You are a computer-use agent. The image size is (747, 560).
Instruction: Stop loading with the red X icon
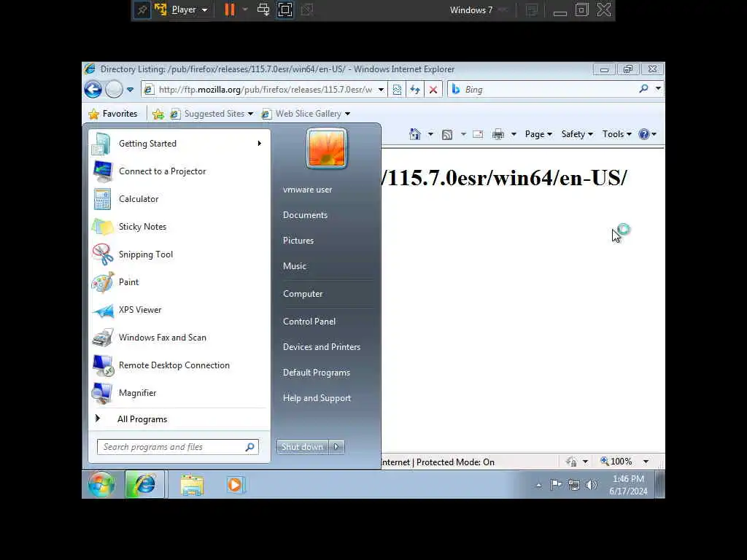[x=433, y=90]
